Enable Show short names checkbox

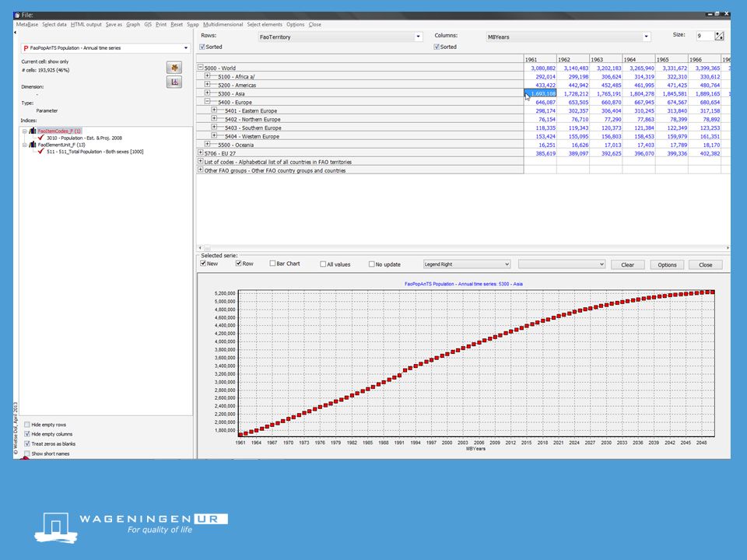click(x=27, y=453)
